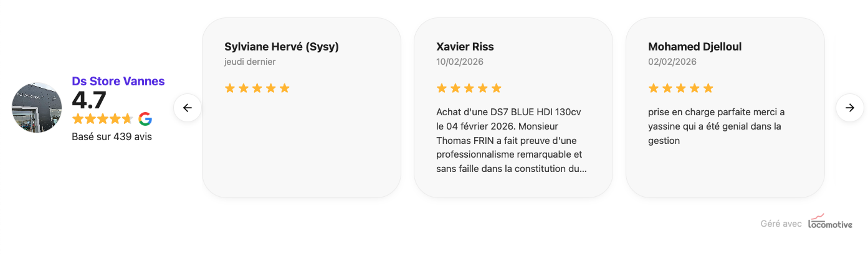Click the Locomotive logo

[830, 222]
